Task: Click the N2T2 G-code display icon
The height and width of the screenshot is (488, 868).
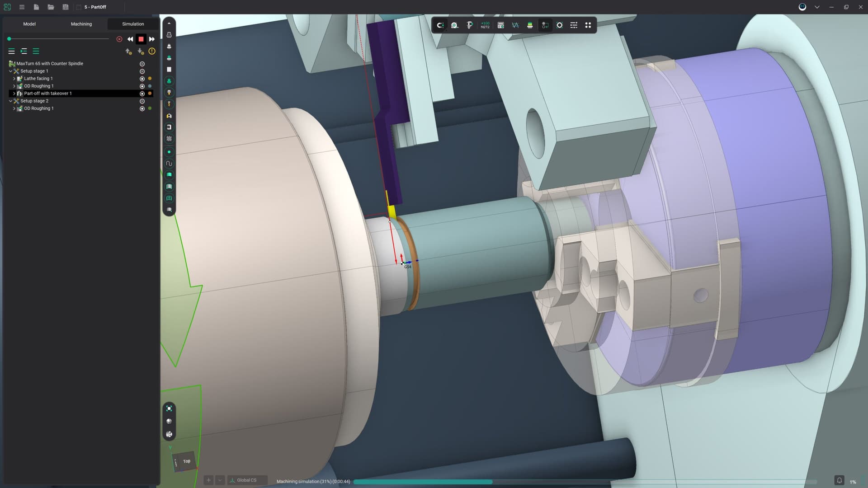Action: (485, 25)
